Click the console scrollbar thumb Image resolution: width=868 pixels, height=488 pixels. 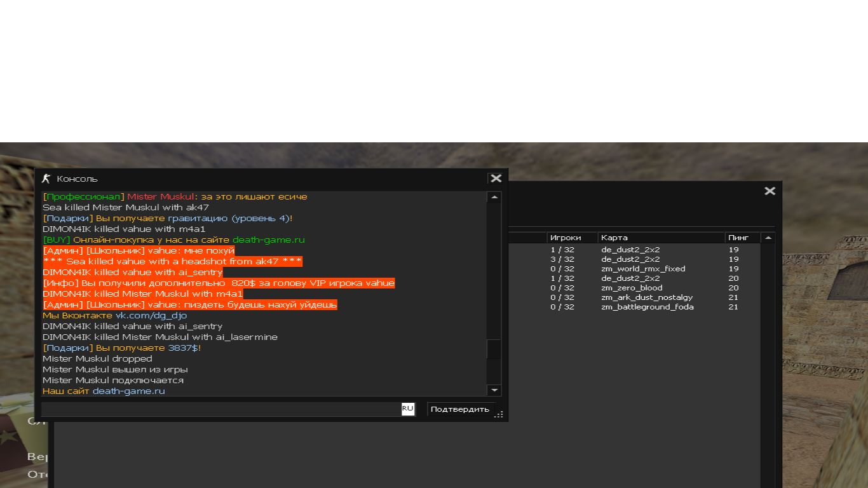(x=494, y=349)
